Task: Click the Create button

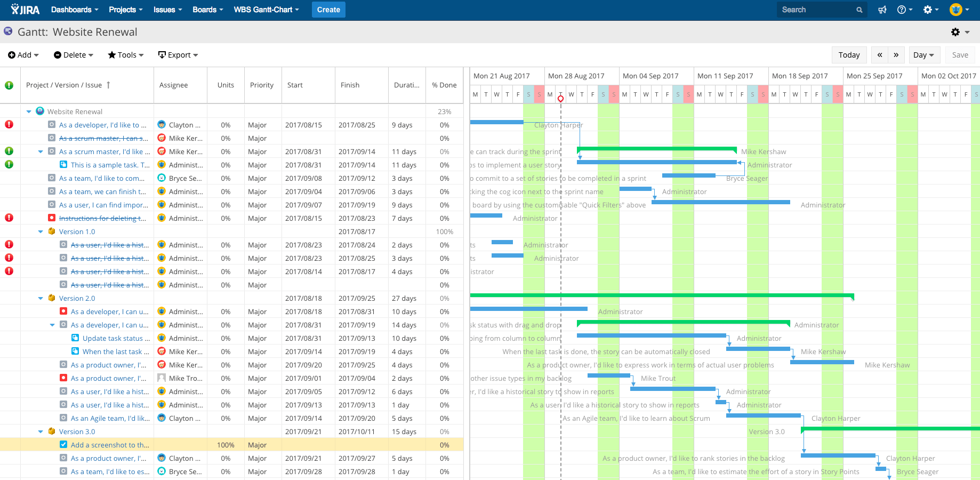Action: point(328,9)
